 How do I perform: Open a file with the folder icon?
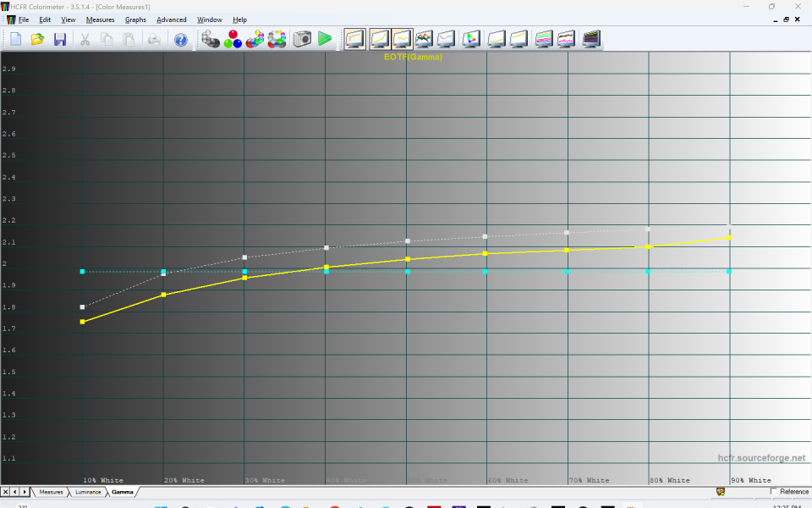pos(37,39)
